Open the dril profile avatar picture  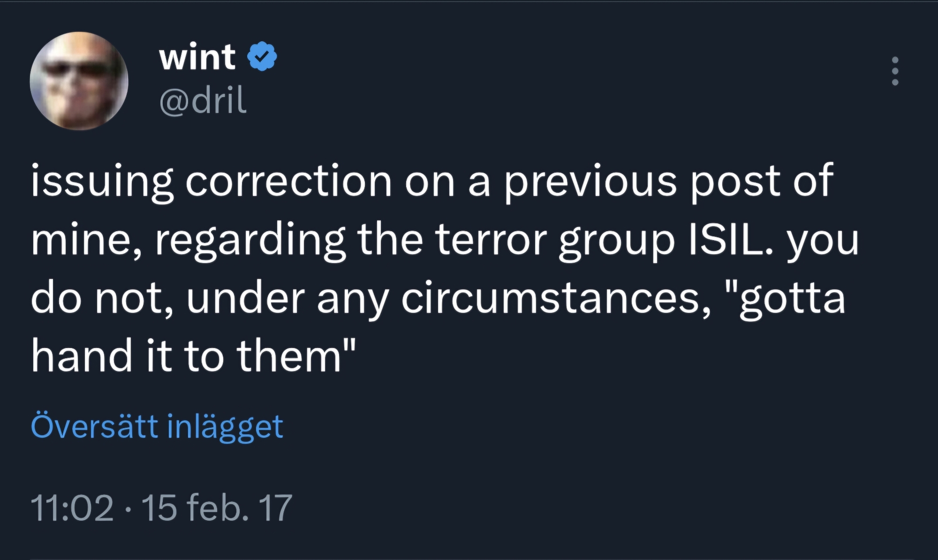(x=79, y=81)
